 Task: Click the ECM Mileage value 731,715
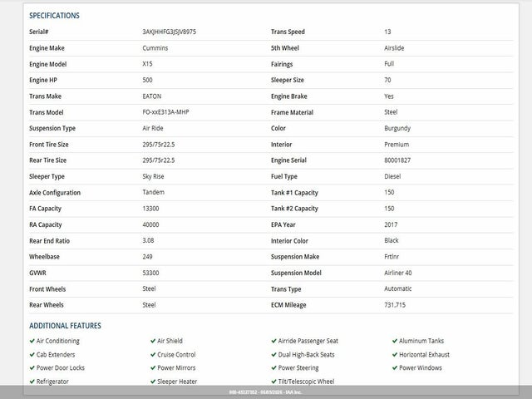395,305
